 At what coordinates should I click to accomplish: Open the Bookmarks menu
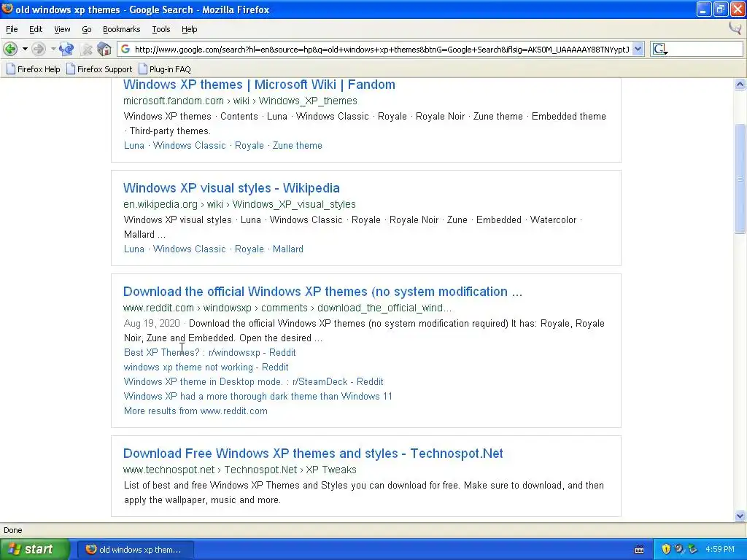click(x=122, y=29)
